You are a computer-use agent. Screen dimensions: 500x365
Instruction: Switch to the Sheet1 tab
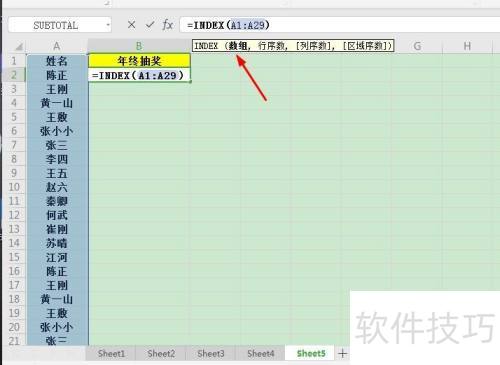[x=111, y=354]
